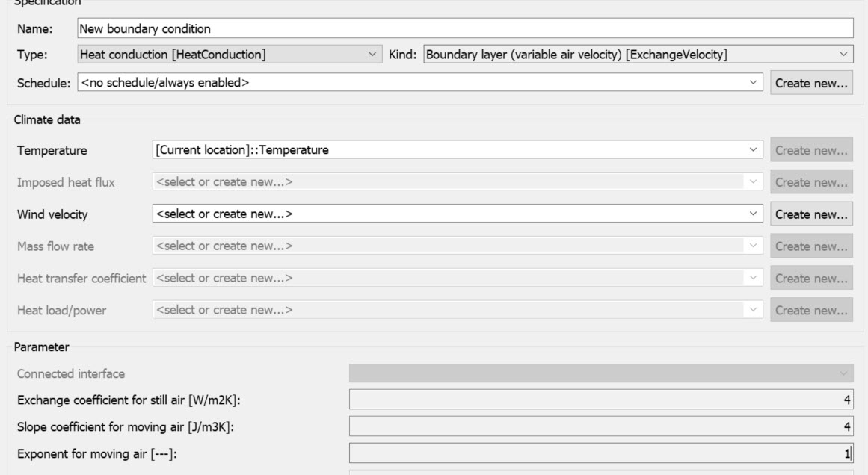
Task: Expand the Schedule dropdown
Action: pos(420,83)
